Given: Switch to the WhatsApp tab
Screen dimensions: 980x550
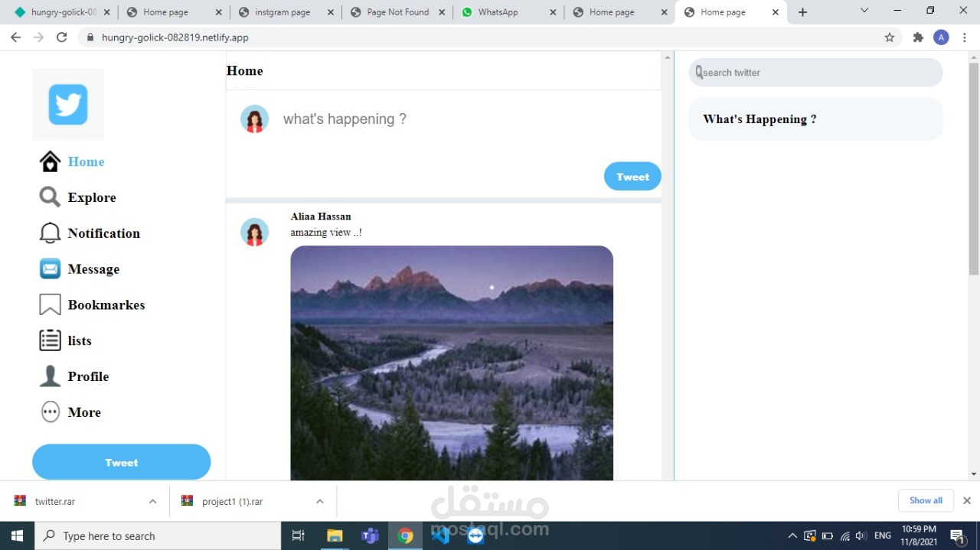Looking at the screenshot, I should 501,11.
